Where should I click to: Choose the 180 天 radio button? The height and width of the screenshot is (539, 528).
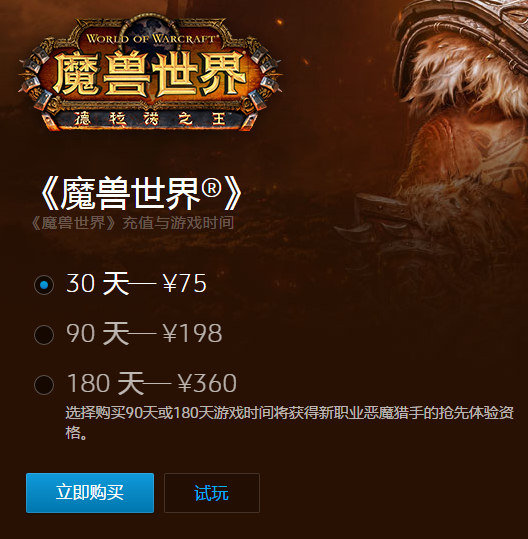click(44, 384)
